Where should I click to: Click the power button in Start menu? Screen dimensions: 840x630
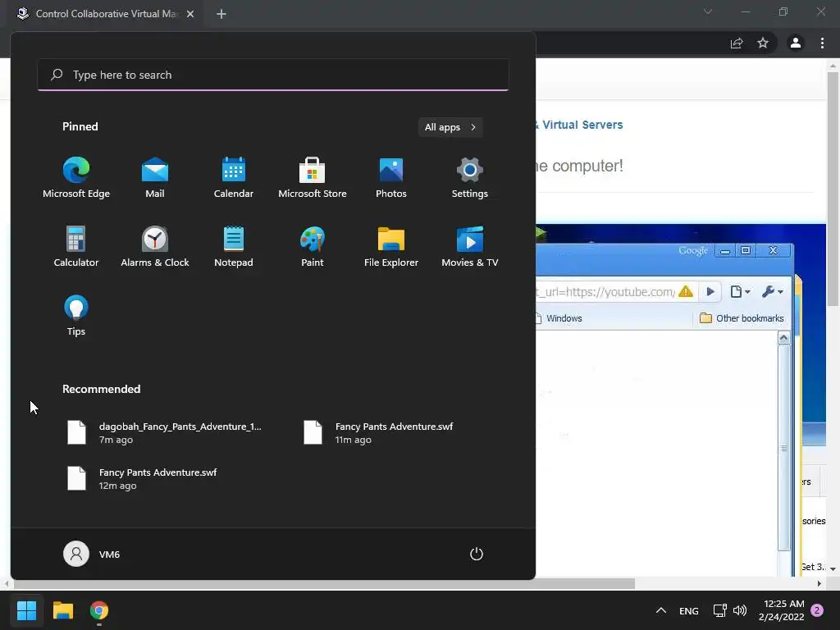coord(477,554)
